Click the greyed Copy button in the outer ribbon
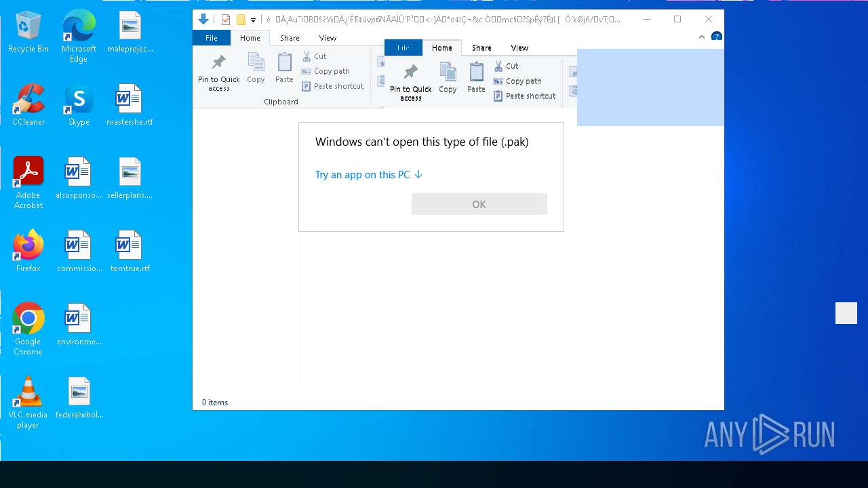This screenshot has width=868, height=488. pos(256,68)
